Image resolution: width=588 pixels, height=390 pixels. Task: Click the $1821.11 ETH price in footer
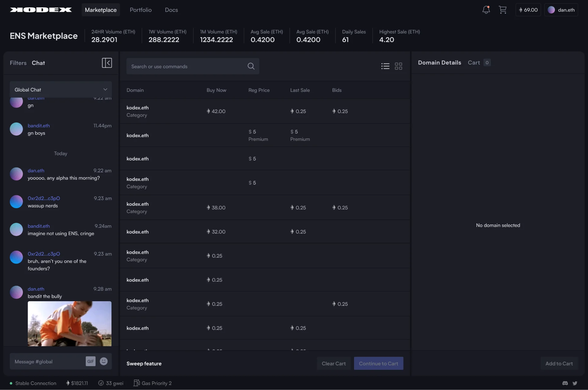click(x=77, y=383)
